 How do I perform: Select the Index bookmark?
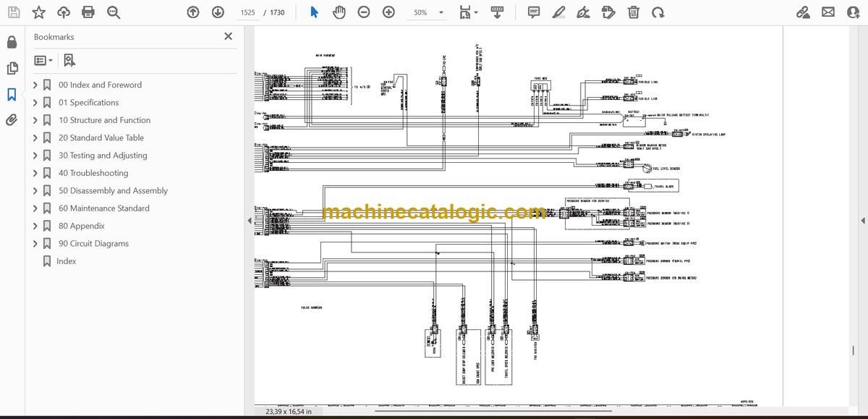click(66, 261)
